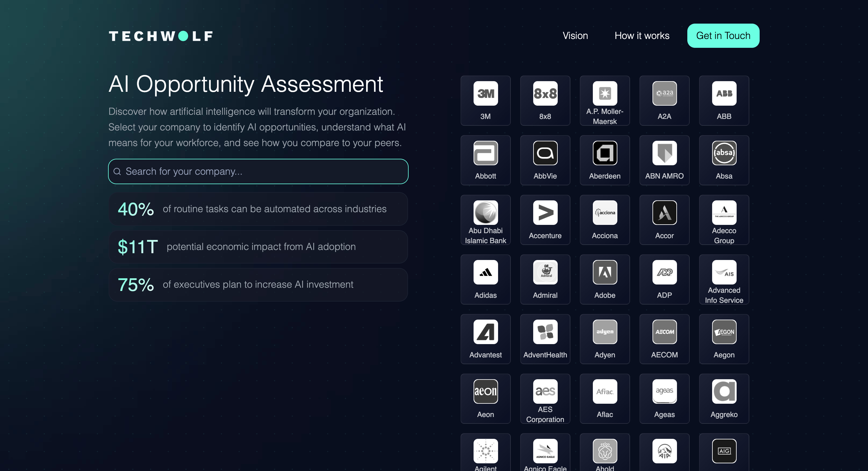The width and height of the screenshot is (868, 471).
Task: Open the AbbVie logo tile
Action: pyautogui.click(x=545, y=160)
